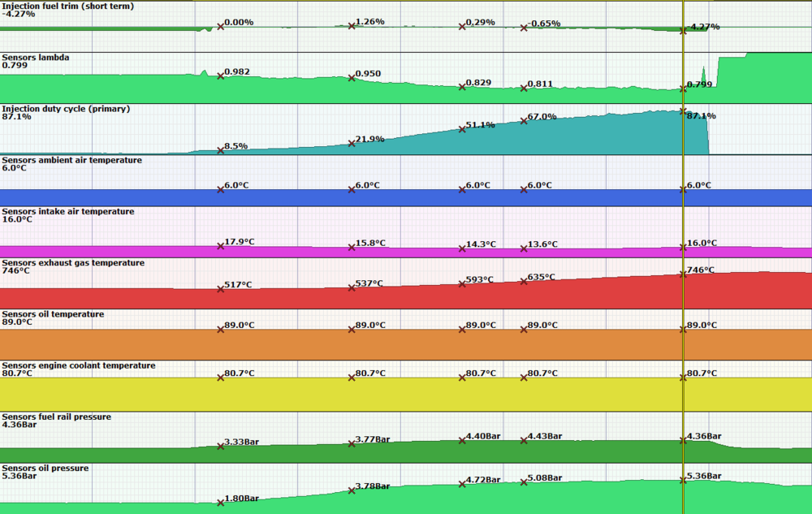The image size is (812, 514).
Task: Click the 4.40Bar fuel rail pressure marker
Action: pos(462,440)
